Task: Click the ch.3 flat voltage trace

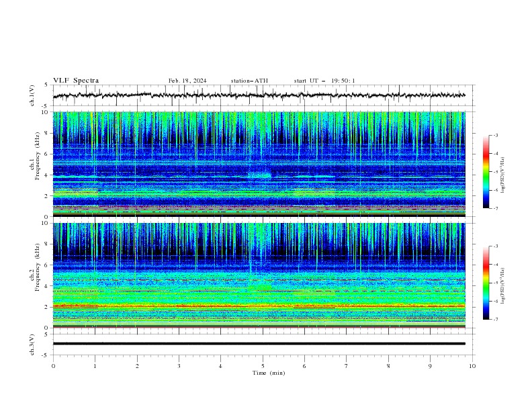Action: click(259, 344)
